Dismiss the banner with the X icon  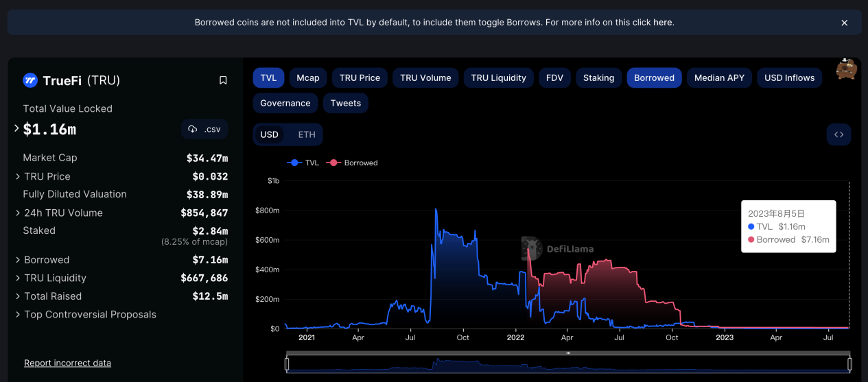(x=845, y=23)
